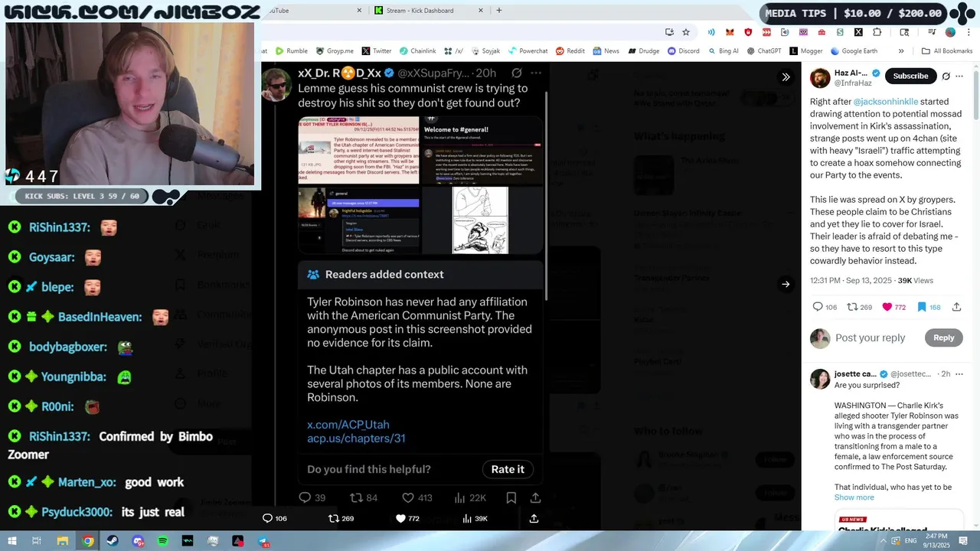
Task: Click the right panel scrollbar
Action: click(x=975, y=96)
